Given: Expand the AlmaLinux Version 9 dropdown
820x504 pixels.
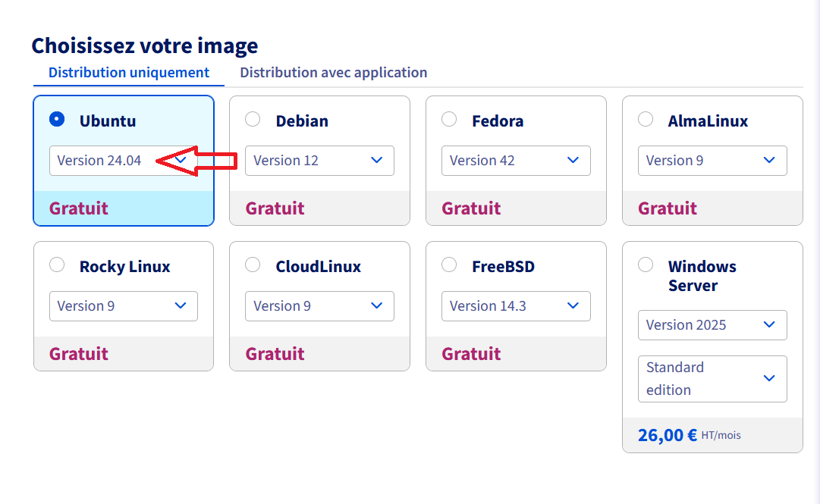Looking at the screenshot, I should tap(712, 161).
